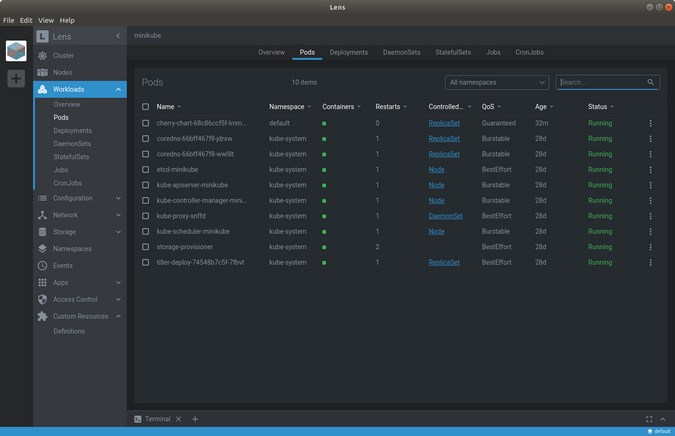
Task: Maximize the terminal panel with fullscreen icon
Action: point(649,419)
